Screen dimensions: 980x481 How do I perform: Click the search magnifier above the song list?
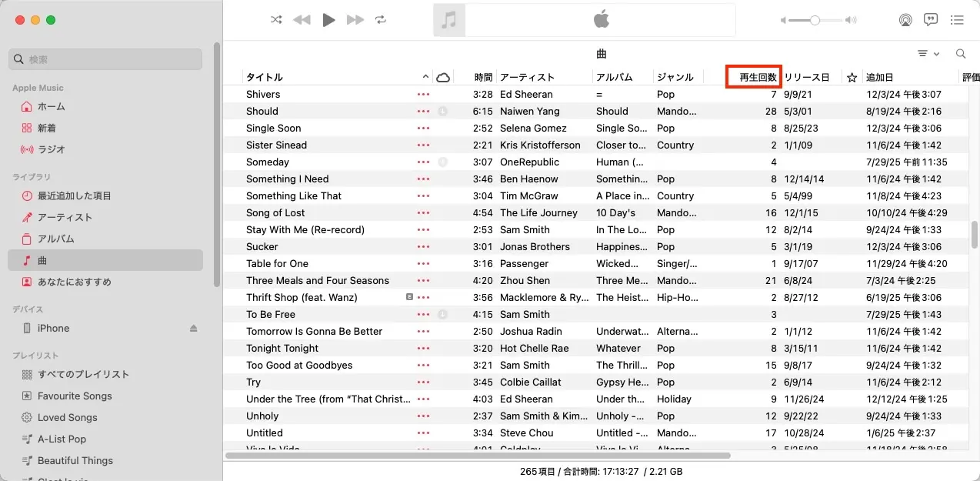tap(959, 54)
